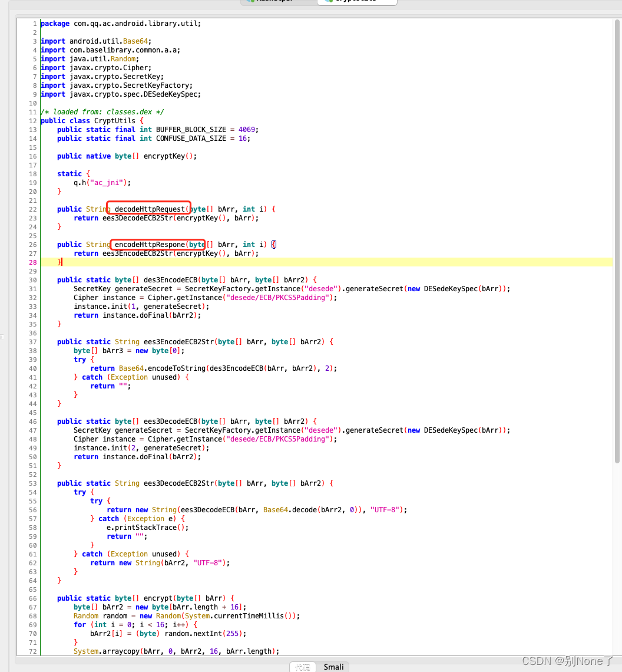Image resolution: width=622 pixels, height=672 pixels.
Task: Jump to decodeHttpRequest method name
Action: click(x=150, y=209)
